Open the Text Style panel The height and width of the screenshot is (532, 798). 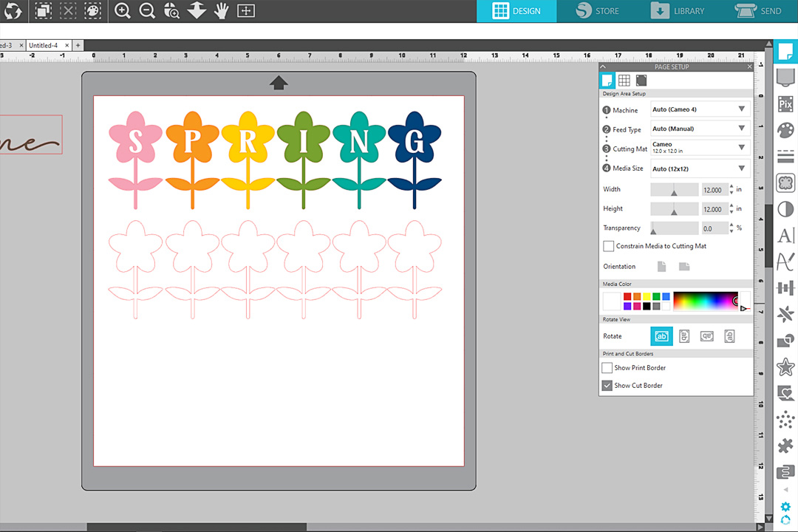(x=785, y=236)
